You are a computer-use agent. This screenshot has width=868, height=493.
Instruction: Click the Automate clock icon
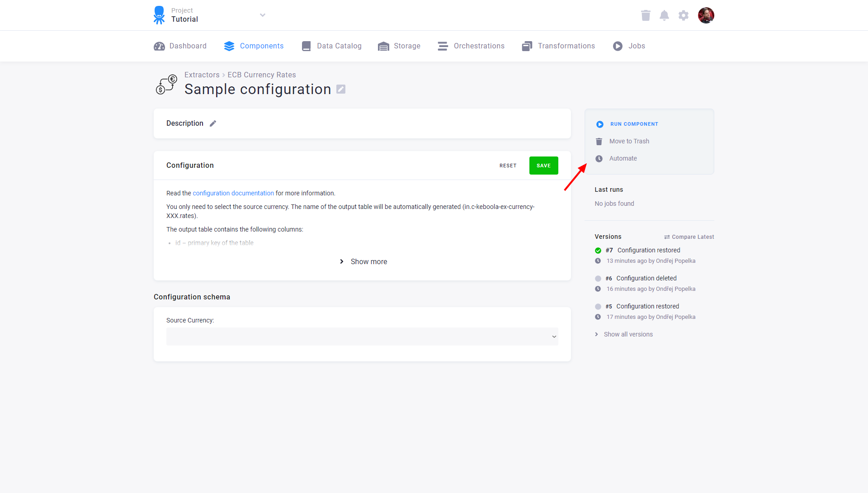(599, 158)
